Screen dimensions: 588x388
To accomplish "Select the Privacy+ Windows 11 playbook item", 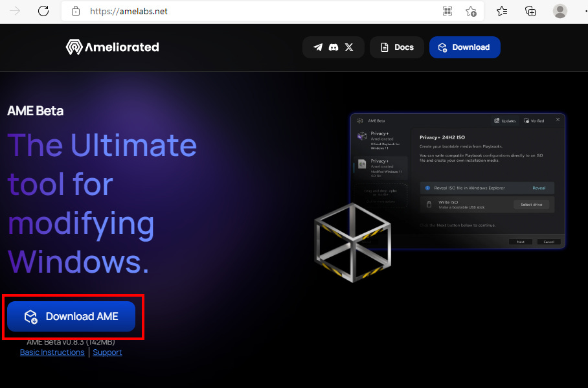I will click(x=381, y=141).
